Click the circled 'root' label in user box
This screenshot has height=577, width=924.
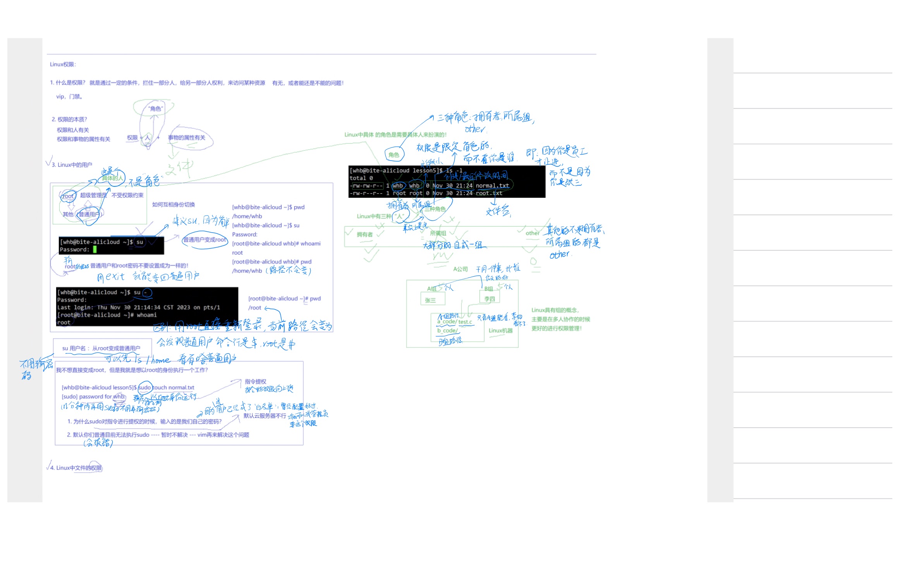coord(68,196)
